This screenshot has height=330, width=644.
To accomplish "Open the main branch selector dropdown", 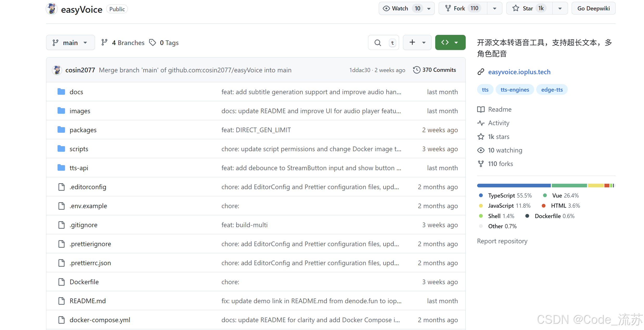I will coord(70,43).
